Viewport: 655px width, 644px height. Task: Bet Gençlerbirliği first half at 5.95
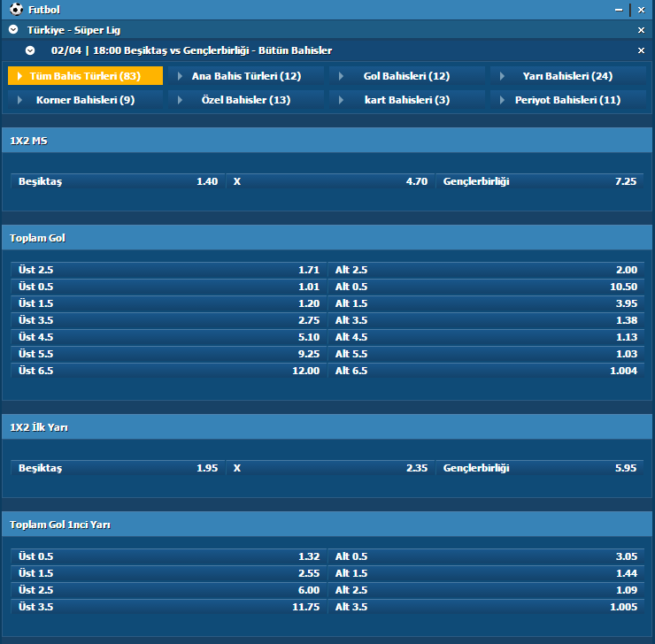(540, 468)
